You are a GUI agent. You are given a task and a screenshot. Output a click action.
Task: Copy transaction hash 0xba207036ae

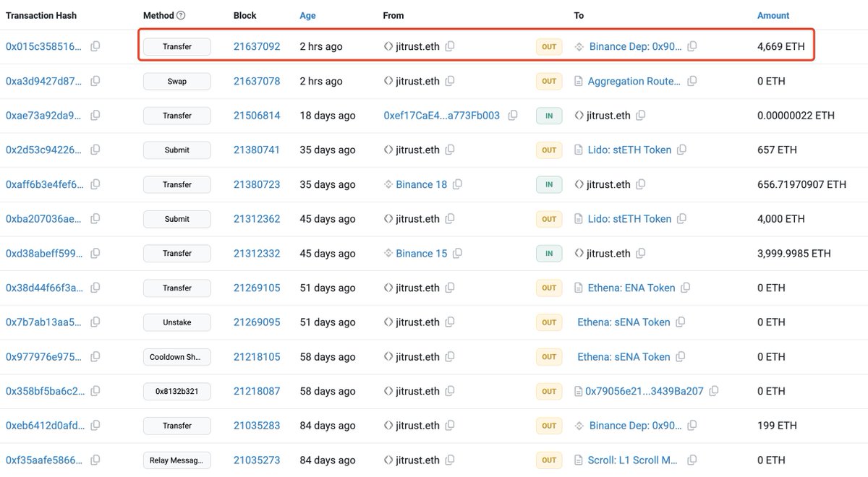coord(95,219)
